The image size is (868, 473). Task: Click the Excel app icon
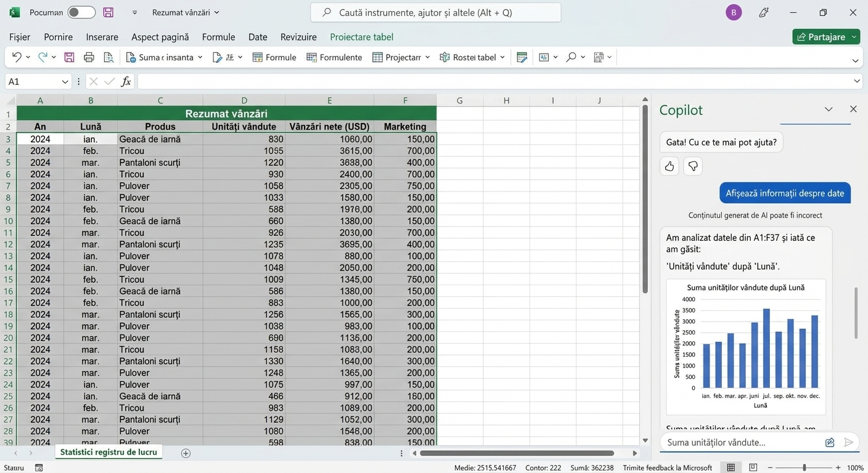(15, 12)
